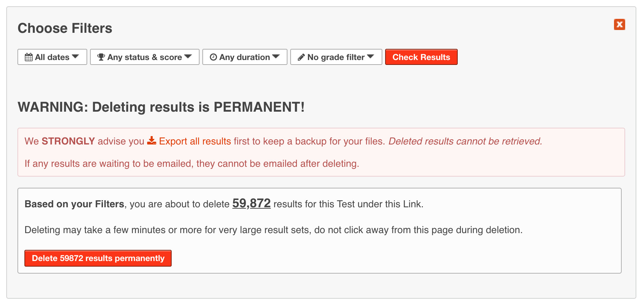Choose the Any status & score label
The width and height of the screenshot is (644, 305).
click(144, 57)
